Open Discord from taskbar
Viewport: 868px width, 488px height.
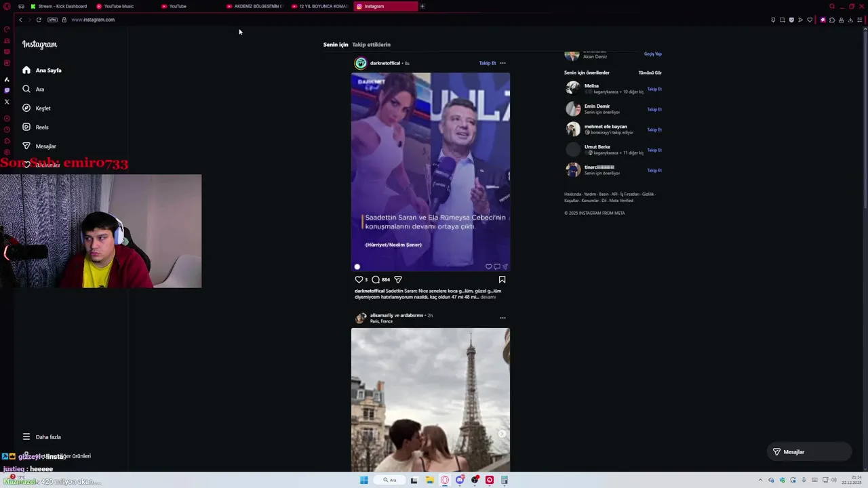click(460, 480)
